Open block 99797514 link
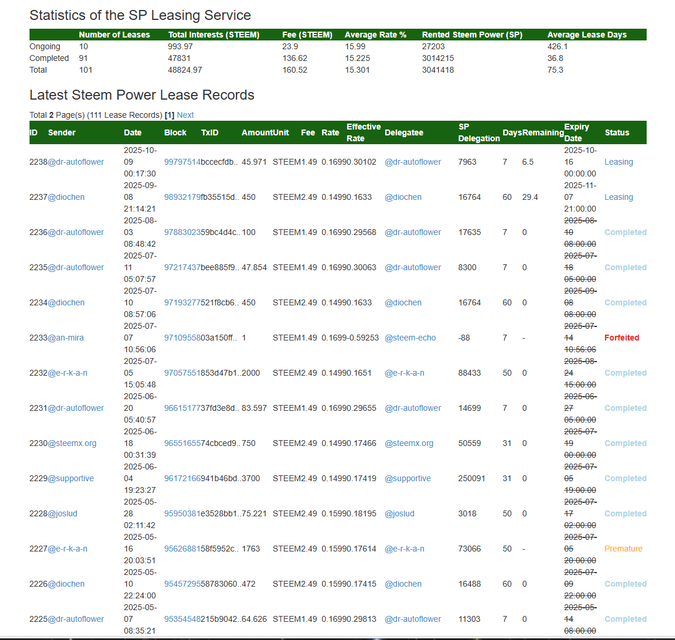The image size is (675, 640). point(181,162)
